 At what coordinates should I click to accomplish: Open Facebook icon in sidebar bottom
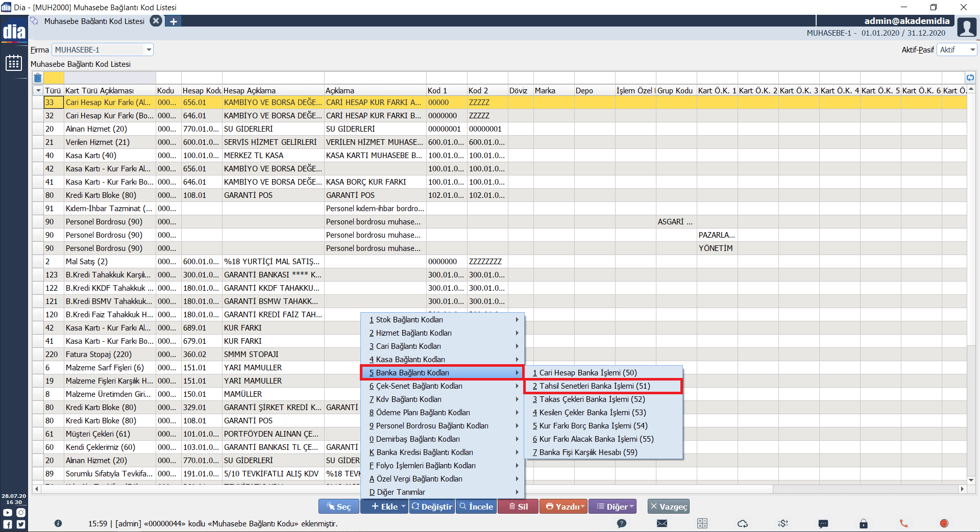coord(8,524)
